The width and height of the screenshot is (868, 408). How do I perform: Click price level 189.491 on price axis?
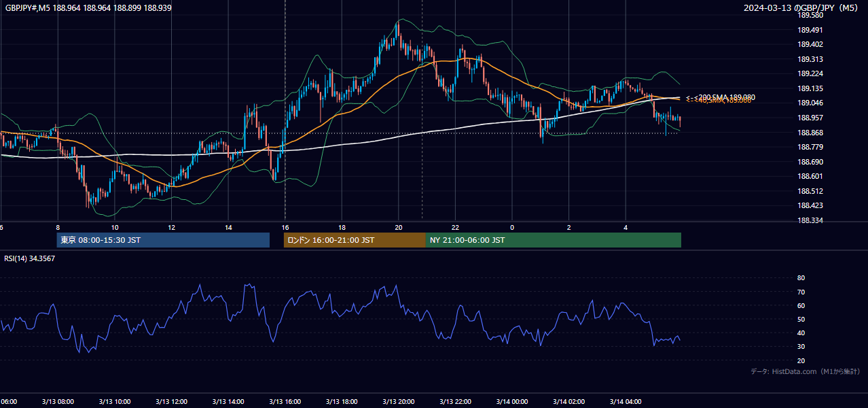pos(810,30)
